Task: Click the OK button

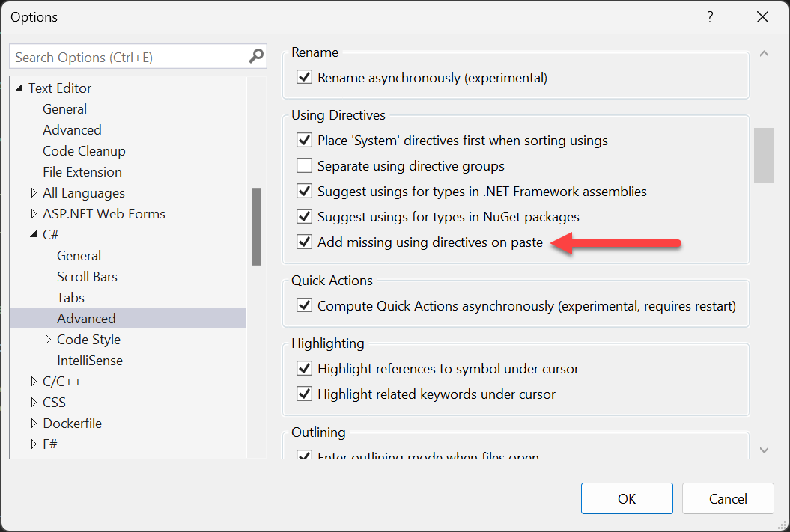Action: point(626,499)
